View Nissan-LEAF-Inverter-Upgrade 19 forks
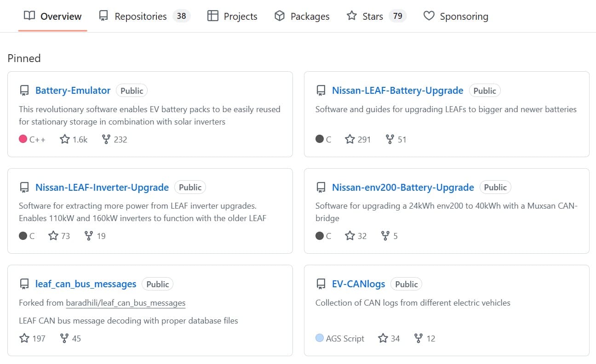The width and height of the screenshot is (596, 364). click(95, 236)
